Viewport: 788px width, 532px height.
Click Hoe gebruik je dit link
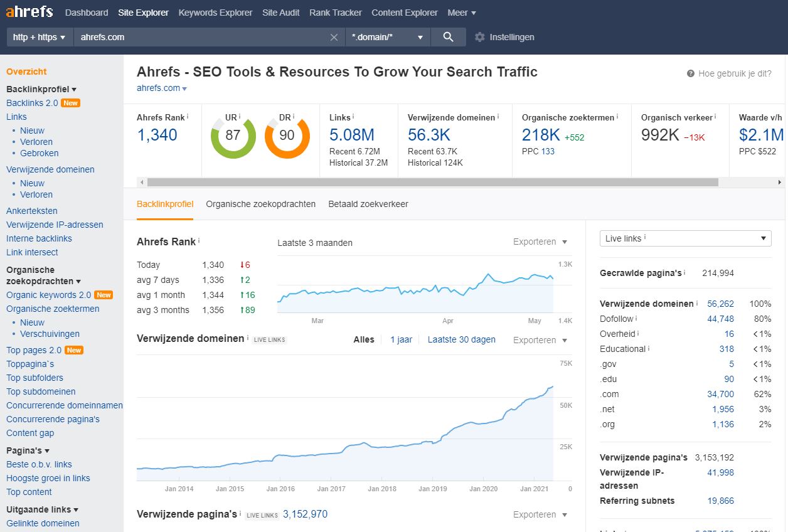(735, 73)
